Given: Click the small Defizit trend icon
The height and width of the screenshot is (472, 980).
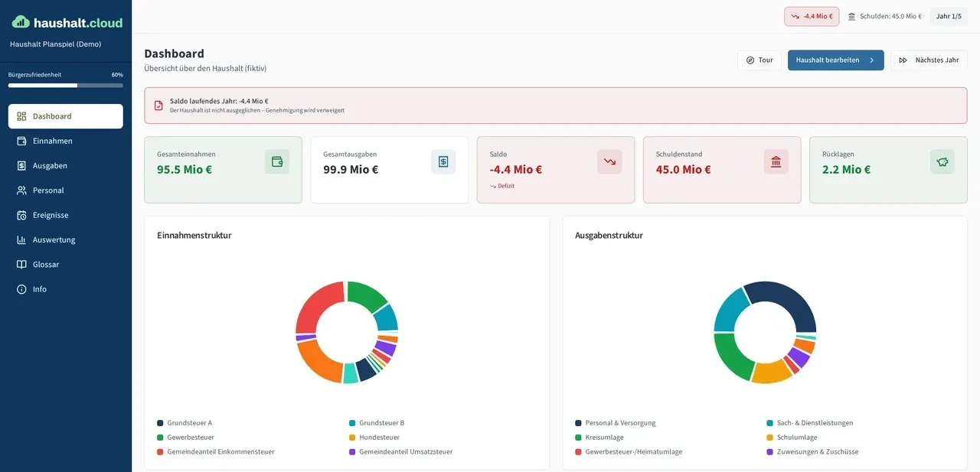Looking at the screenshot, I should [493, 186].
